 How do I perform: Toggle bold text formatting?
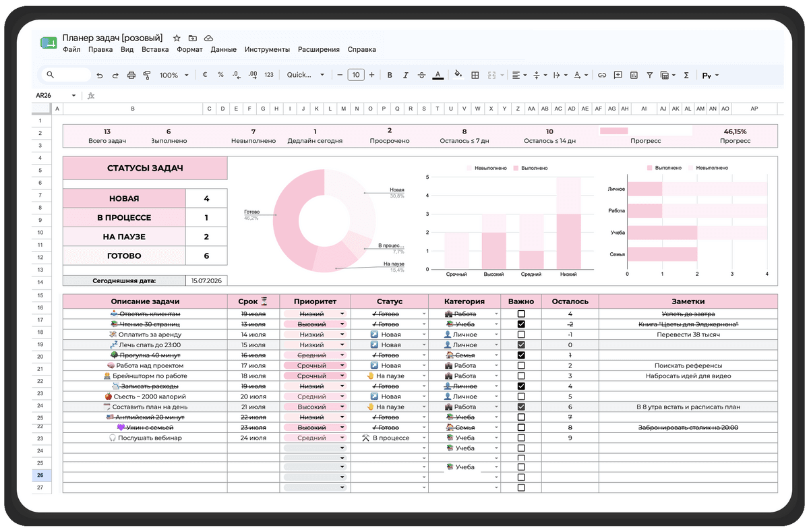pos(390,75)
